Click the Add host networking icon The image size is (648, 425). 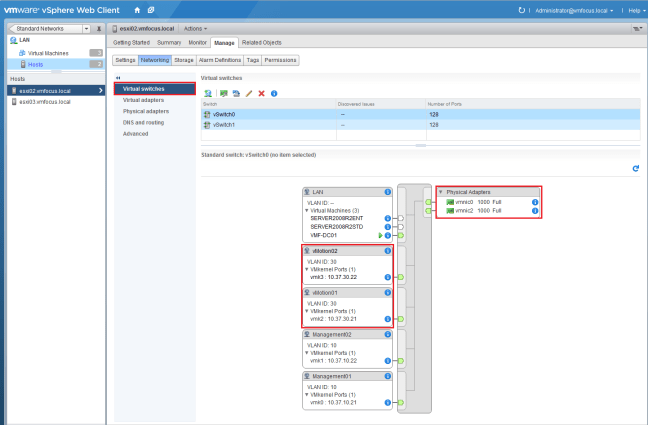[208, 93]
